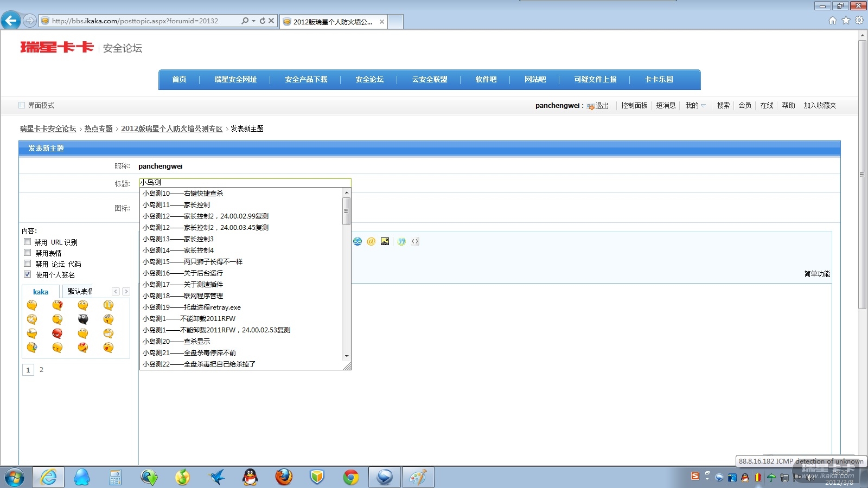Click the insert link icon in editor toolbar
Viewport: 868px width, 488px height.
(x=358, y=241)
